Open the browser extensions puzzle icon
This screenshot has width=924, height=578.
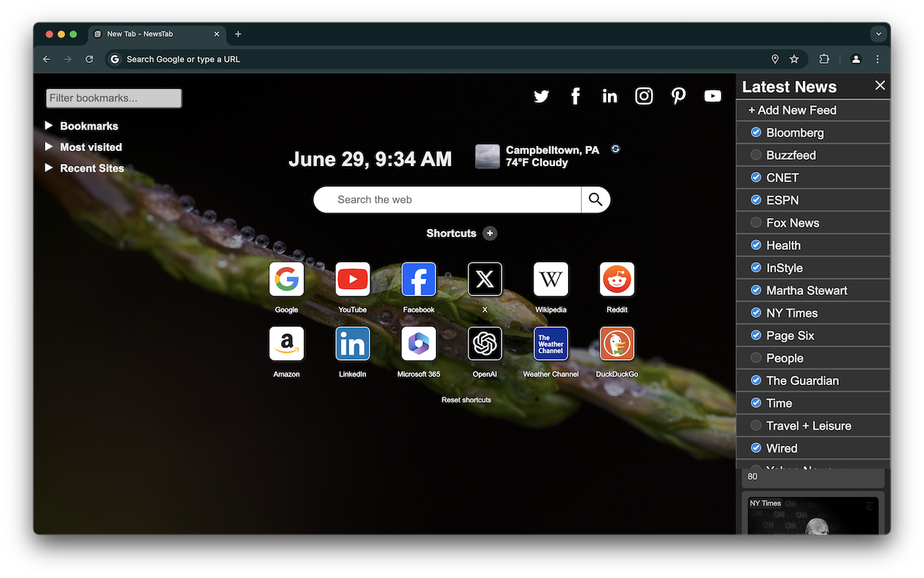click(824, 59)
